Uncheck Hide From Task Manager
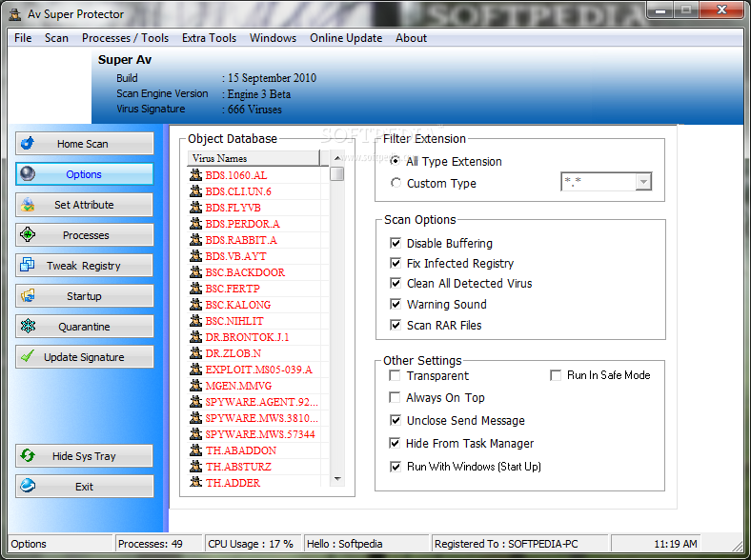 pyautogui.click(x=395, y=443)
